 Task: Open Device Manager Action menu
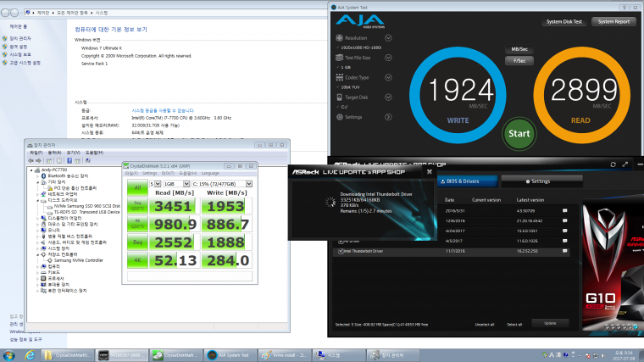click(x=54, y=153)
